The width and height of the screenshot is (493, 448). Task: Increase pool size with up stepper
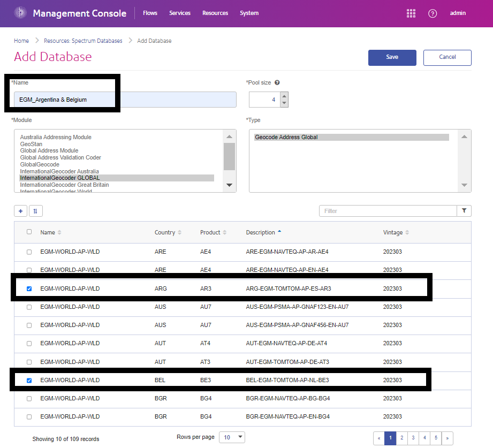click(x=284, y=96)
